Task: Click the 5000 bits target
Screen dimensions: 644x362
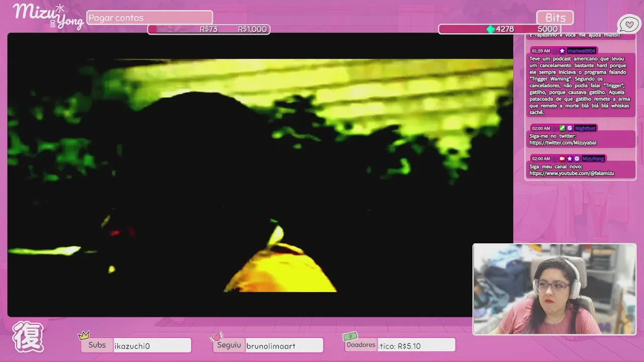Action: [x=547, y=29]
